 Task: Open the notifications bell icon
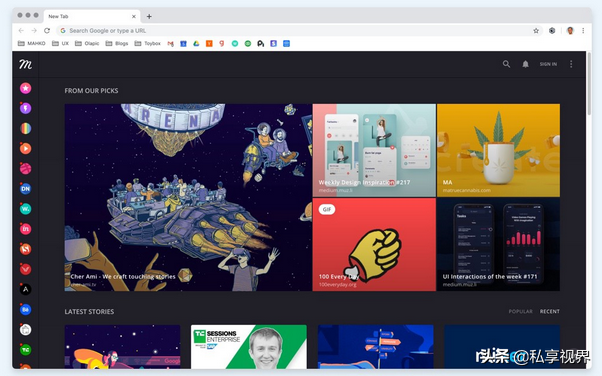tap(525, 64)
